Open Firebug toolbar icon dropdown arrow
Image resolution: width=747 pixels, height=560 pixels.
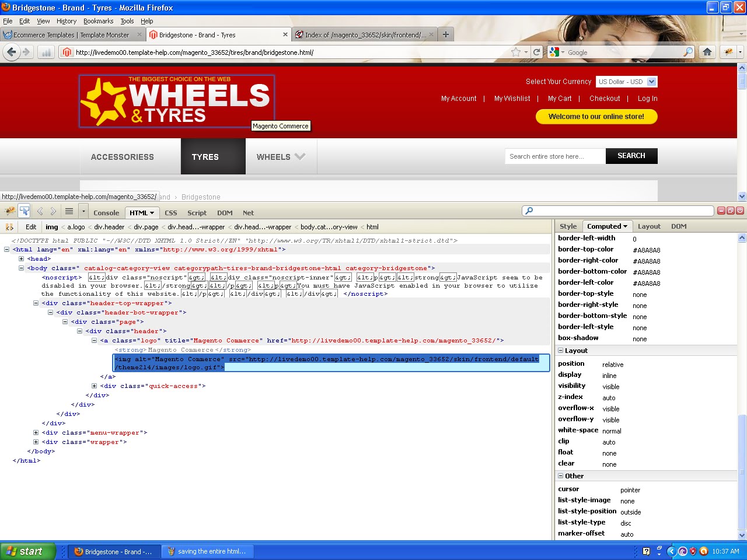tap(740, 52)
